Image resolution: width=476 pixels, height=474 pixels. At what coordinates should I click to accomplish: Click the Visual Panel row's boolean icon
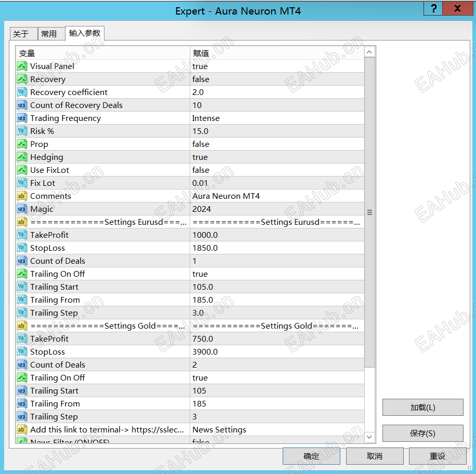22,66
